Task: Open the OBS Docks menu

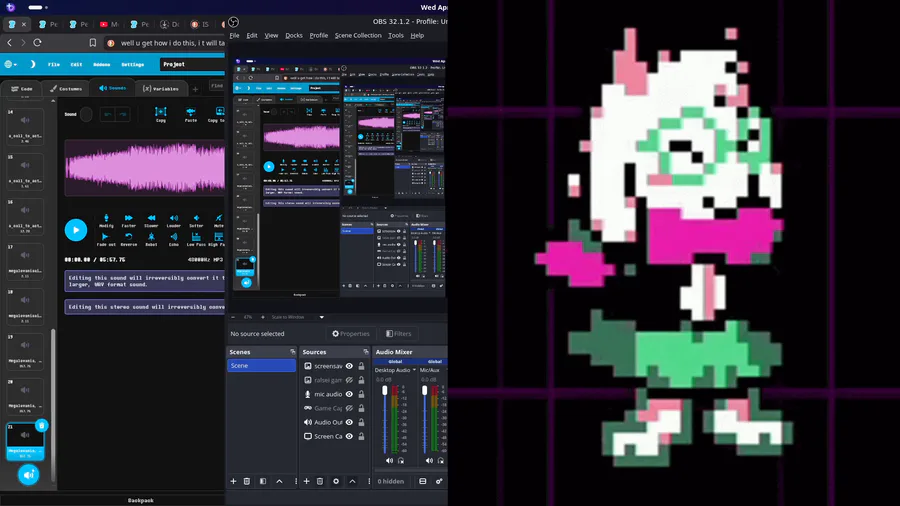Action: coord(294,36)
